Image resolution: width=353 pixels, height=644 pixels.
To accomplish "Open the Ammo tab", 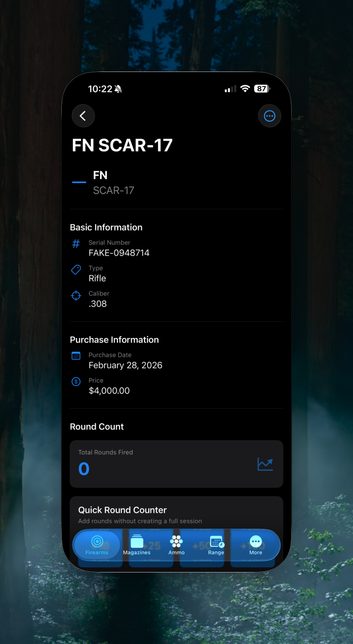I will click(x=176, y=545).
